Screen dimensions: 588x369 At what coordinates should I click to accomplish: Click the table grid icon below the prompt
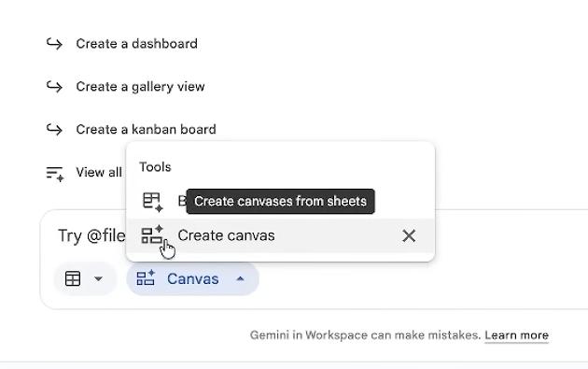coord(73,279)
